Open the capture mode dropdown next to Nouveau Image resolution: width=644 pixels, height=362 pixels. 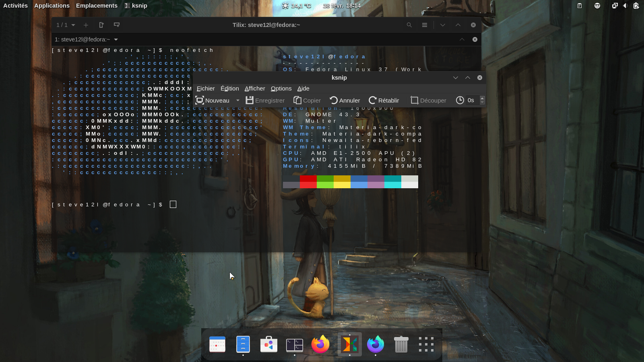point(237,100)
